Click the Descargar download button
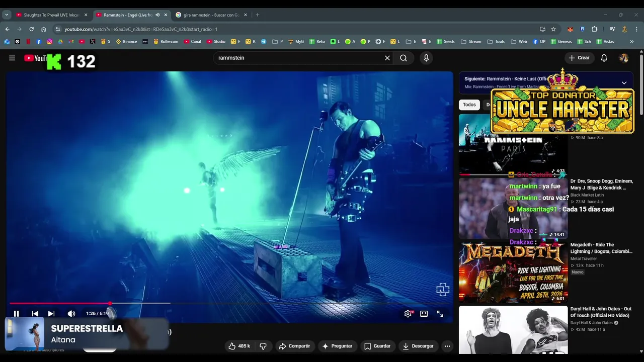This screenshot has height=362, width=644. pos(418,346)
